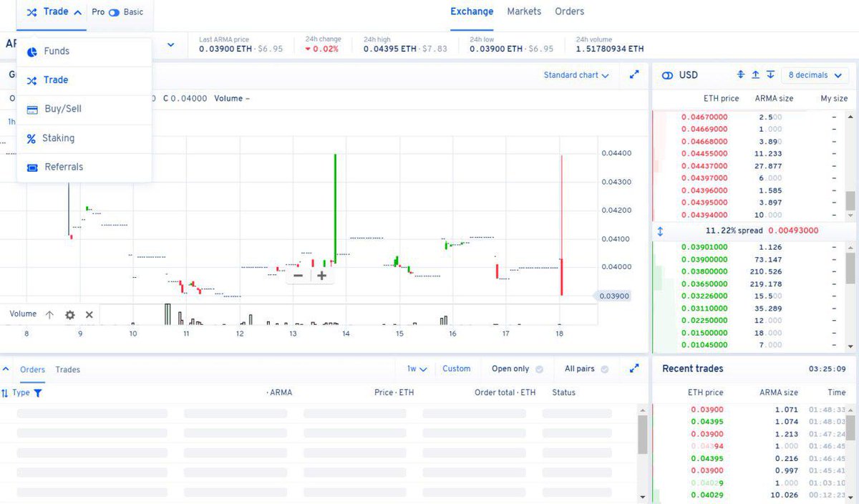859x504 pixels.
Task: Switch to the Orders top tab
Action: [570, 11]
